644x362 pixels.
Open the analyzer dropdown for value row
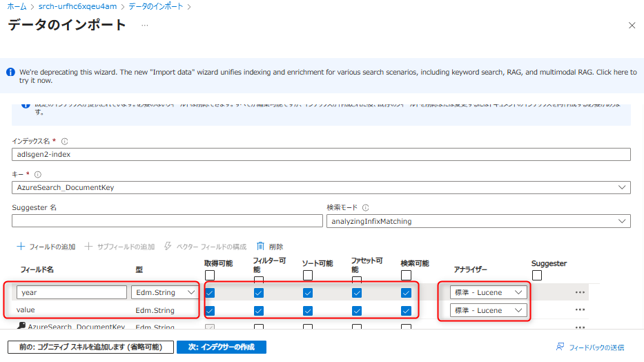(x=488, y=310)
